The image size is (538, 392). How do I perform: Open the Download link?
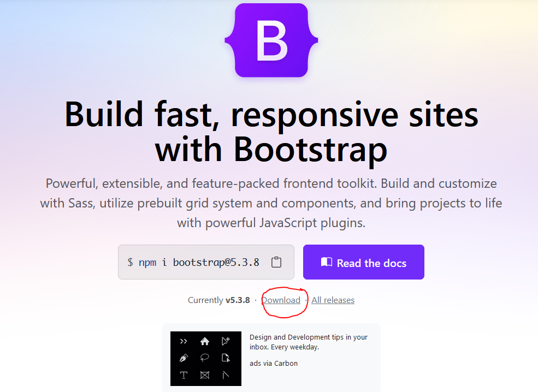(281, 300)
